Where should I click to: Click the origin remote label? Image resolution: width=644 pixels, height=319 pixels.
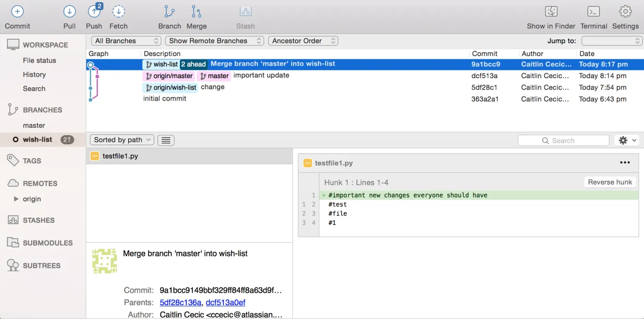tap(32, 199)
